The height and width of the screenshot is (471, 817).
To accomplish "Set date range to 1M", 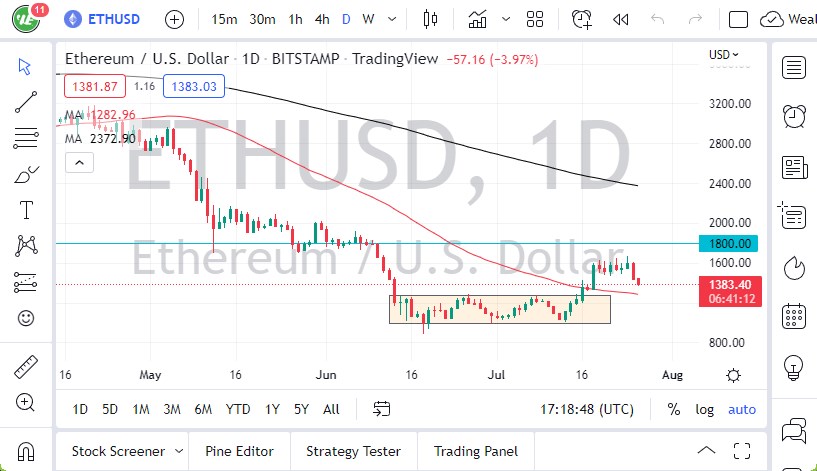I will 141,410.
